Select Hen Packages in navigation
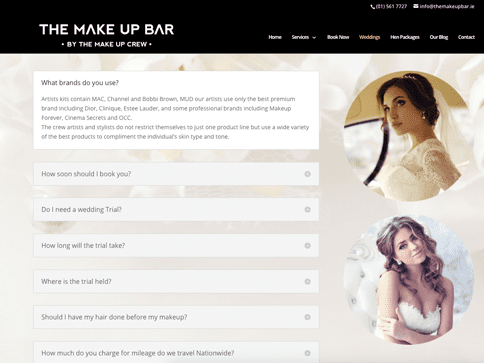 (x=405, y=37)
